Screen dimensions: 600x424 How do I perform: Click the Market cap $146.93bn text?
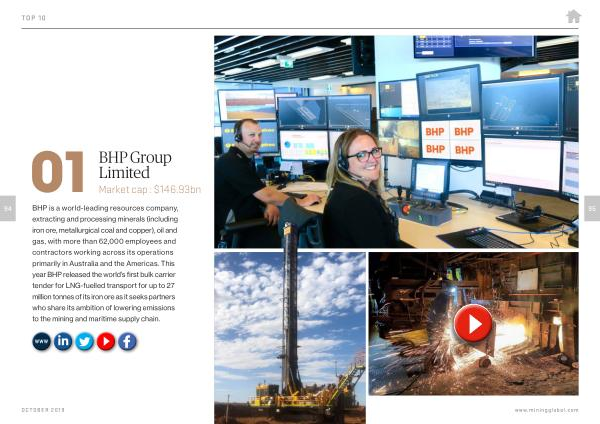pyautogui.click(x=150, y=189)
